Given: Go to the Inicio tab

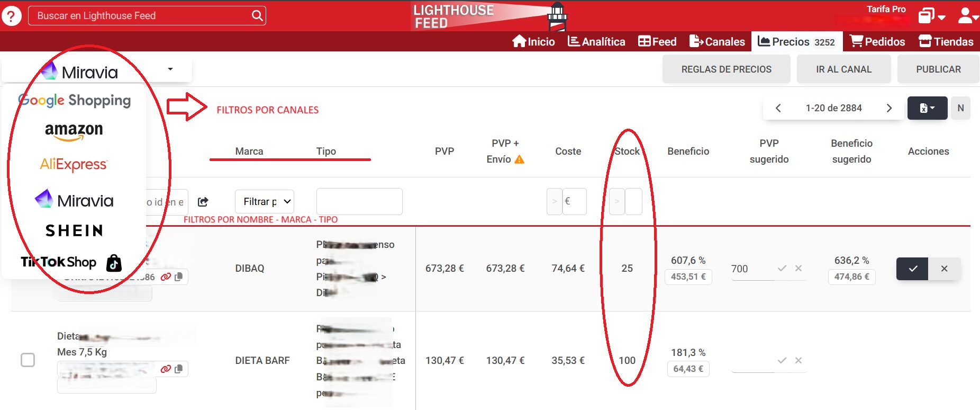Looking at the screenshot, I should pyautogui.click(x=533, y=41).
